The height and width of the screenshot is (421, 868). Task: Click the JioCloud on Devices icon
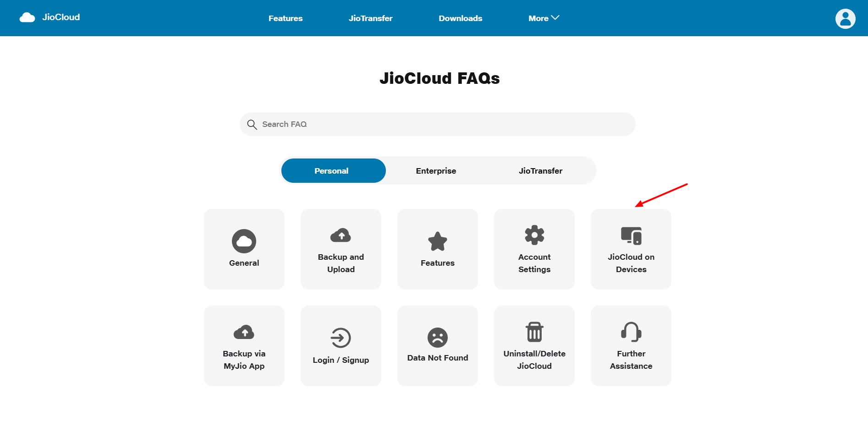(x=631, y=236)
